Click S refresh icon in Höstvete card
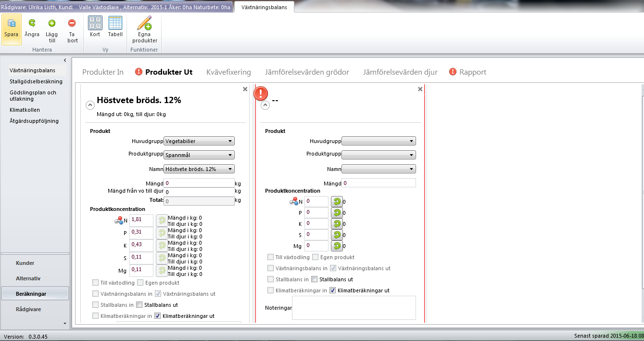This screenshot has width=644, height=341. tap(162, 258)
